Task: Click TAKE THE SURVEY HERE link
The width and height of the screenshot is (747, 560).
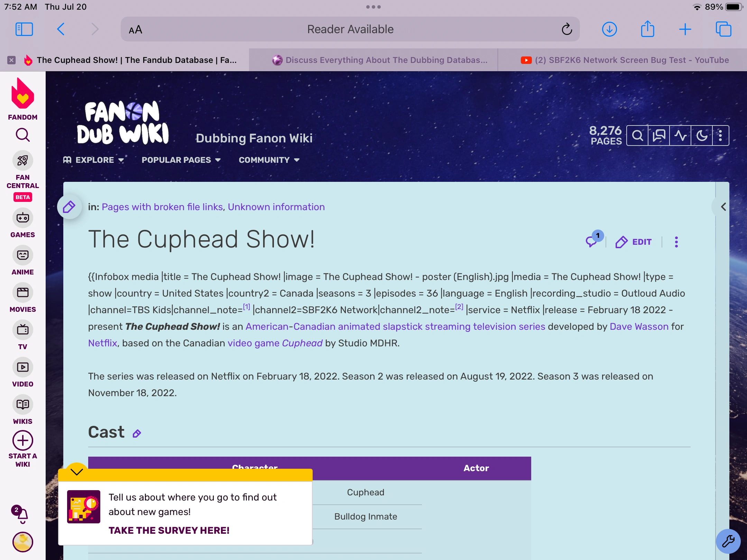Action: pyautogui.click(x=169, y=530)
